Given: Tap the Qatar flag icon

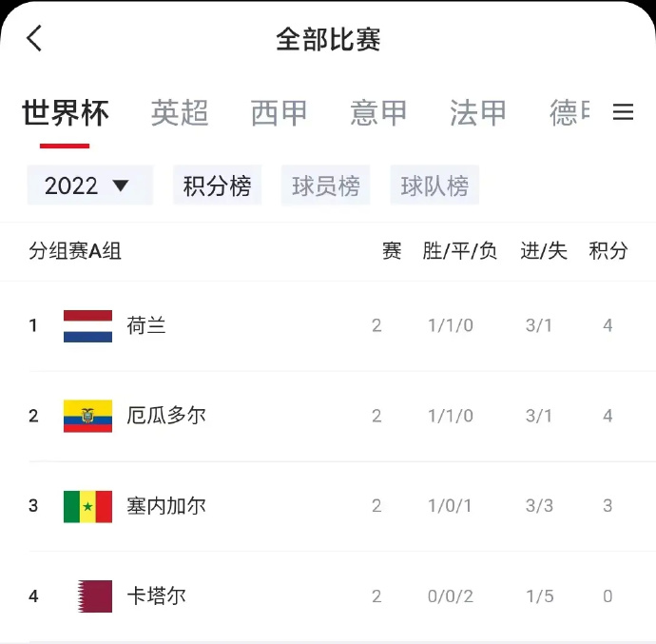Looking at the screenshot, I should pos(94,596).
